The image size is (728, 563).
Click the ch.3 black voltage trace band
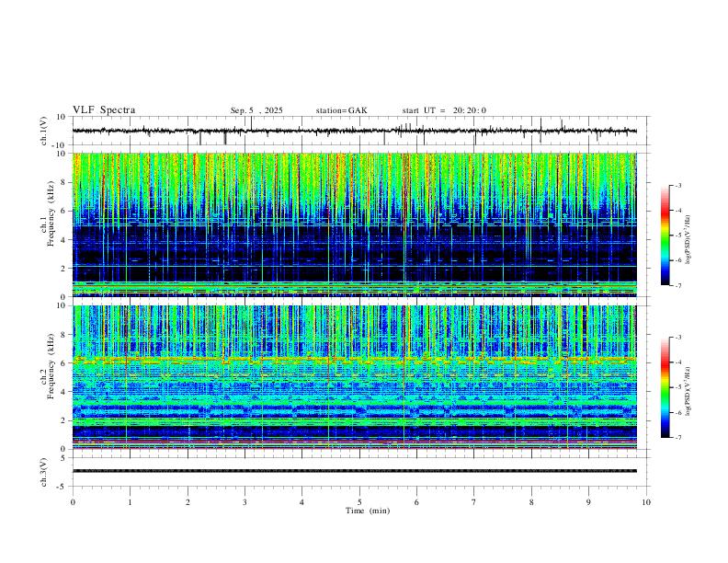point(354,471)
